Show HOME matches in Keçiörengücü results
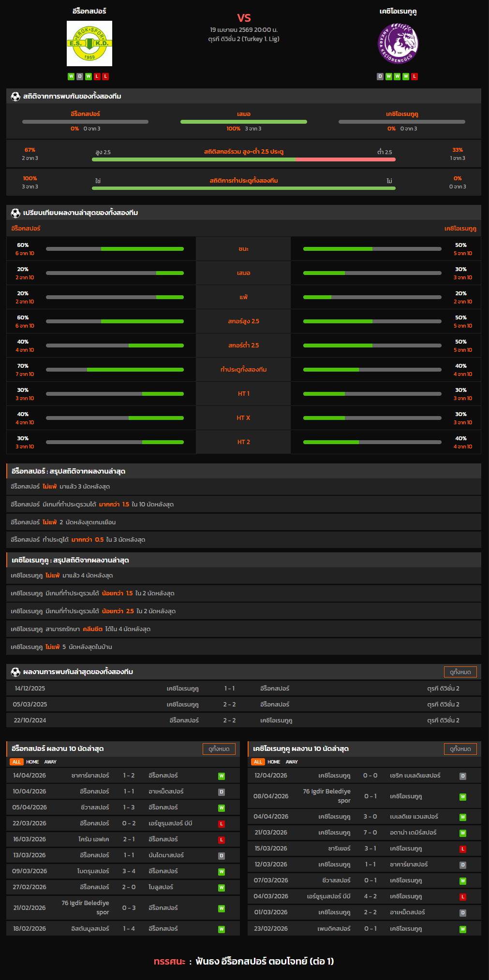The height and width of the screenshot is (980, 489). tap(274, 762)
